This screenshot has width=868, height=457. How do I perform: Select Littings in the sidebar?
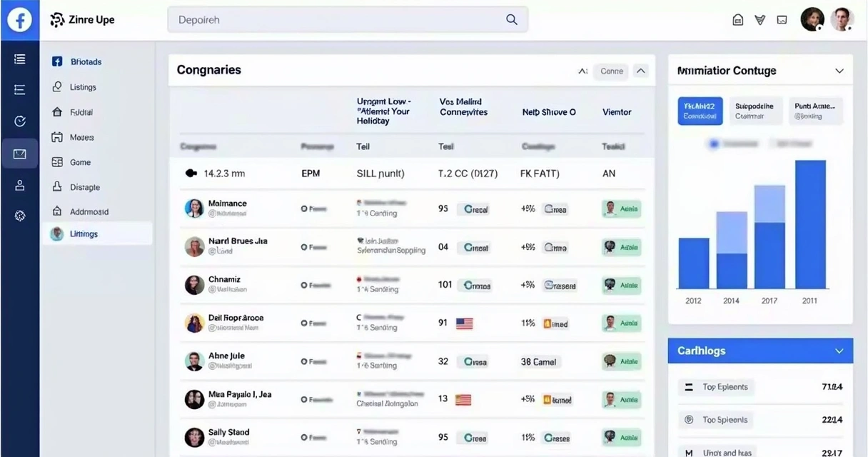coord(97,233)
